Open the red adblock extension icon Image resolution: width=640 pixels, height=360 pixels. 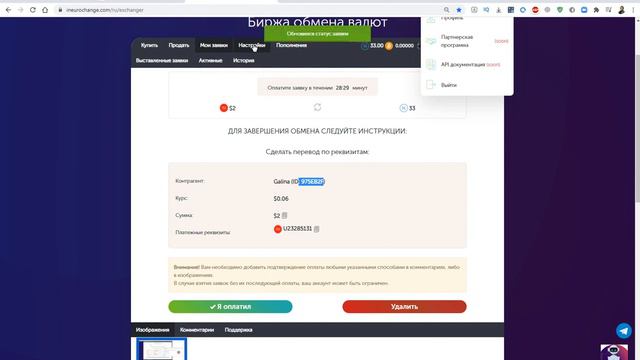pos(535,10)
